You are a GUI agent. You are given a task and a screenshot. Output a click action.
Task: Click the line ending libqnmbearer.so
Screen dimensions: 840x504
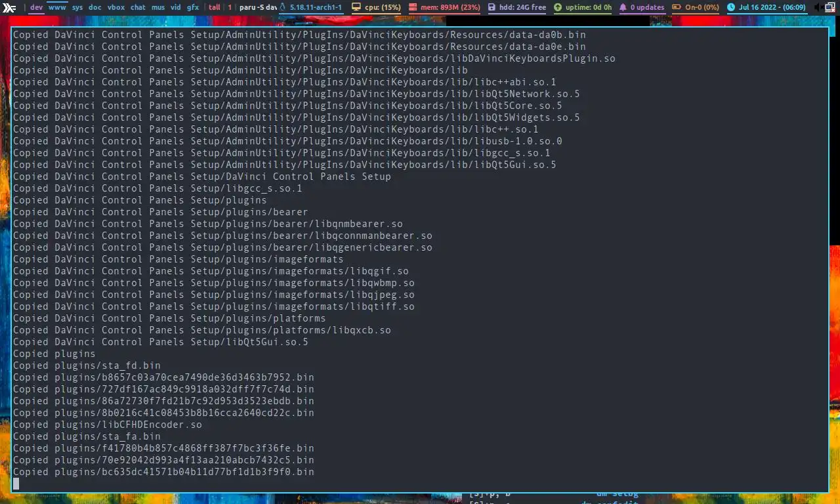click(208, 224)
